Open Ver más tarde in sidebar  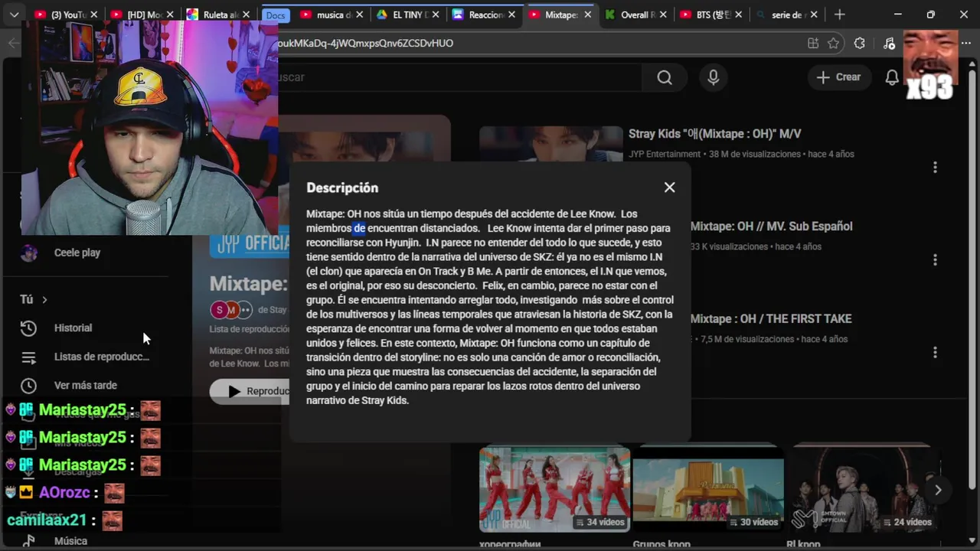point(86,385)
